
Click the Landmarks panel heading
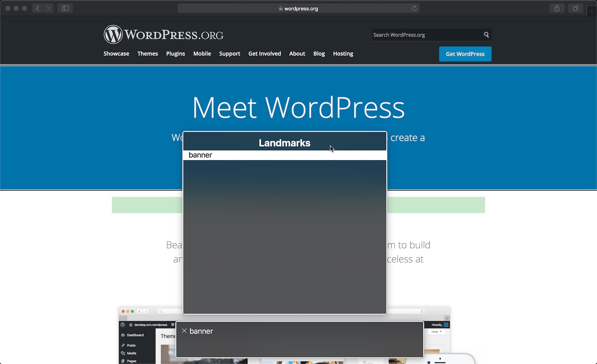(x=284, y=143)
